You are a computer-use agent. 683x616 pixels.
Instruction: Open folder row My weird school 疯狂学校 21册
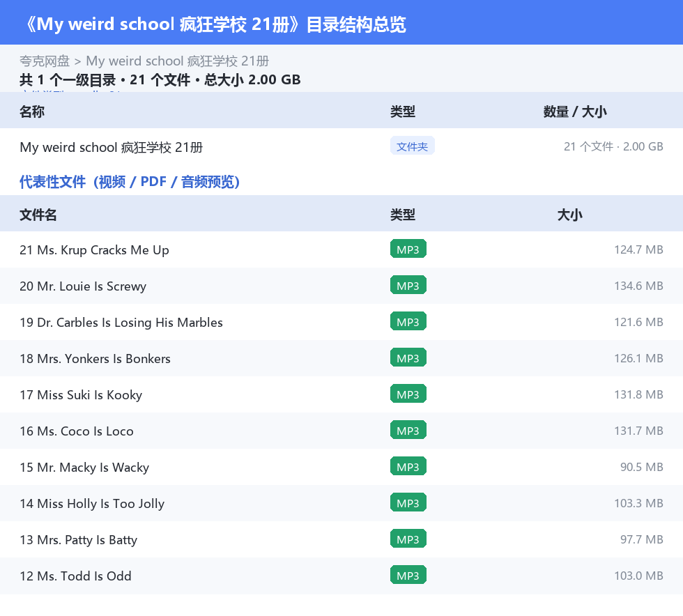[x=341, y=147]
